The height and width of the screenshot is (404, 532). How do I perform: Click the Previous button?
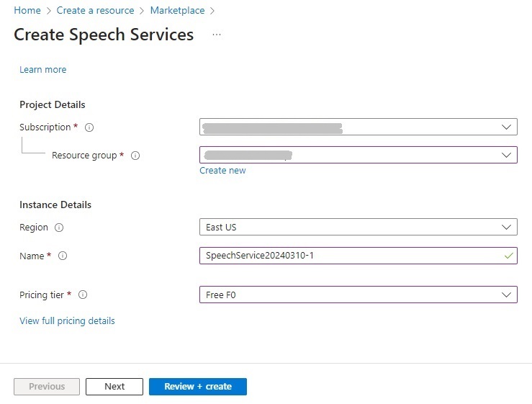[47, 387]
